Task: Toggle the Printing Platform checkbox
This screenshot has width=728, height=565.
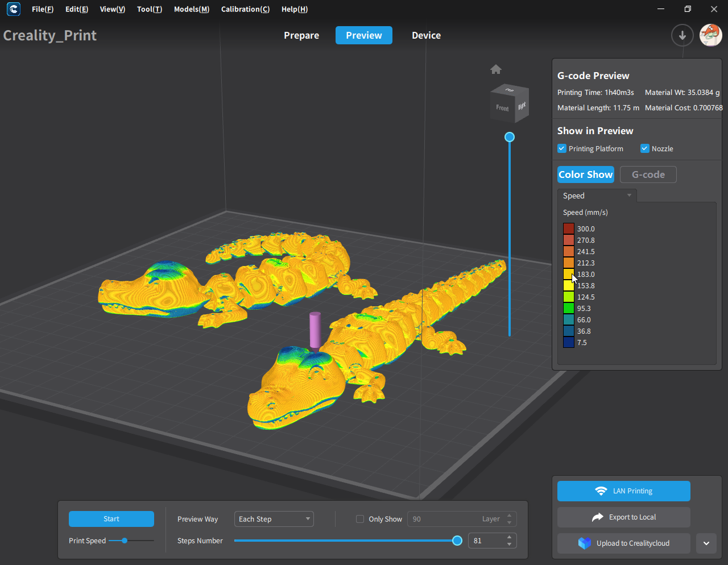Action: tap(562, 148)
